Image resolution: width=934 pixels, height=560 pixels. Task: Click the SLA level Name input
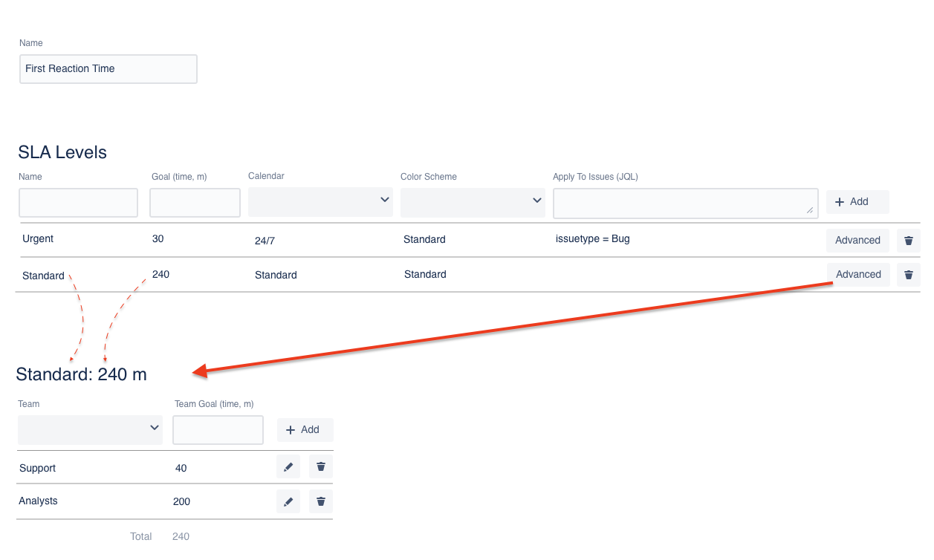point(79,203)
